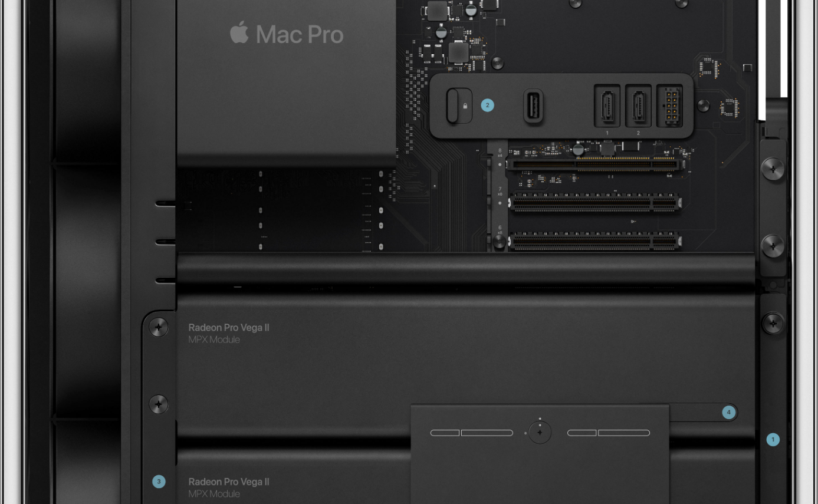The height and width of the screenshot is (504, 818).
Task: Click the blue hotspot marker numbered 1
Action: tap(773, 439)
